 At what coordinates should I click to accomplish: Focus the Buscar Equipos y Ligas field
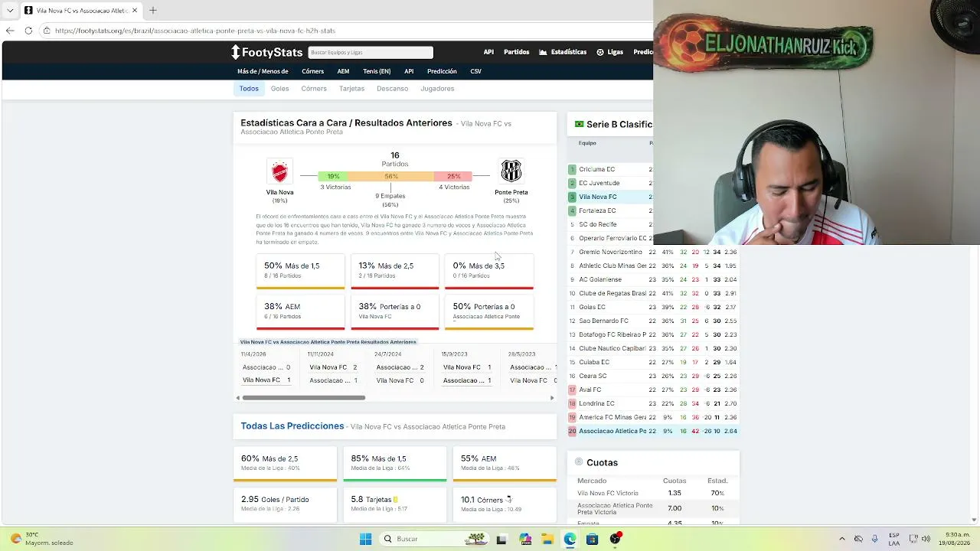371,52
